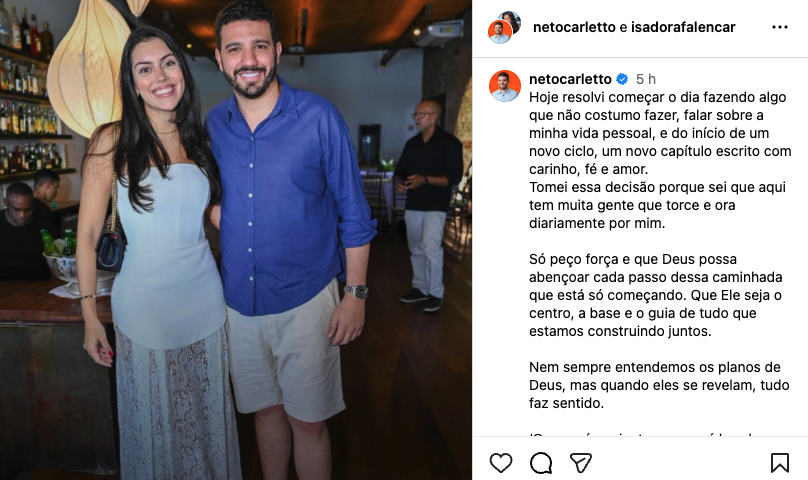Click the couple photo in the post
Screen dimensions: 808x480
click(x=235, y=240)
